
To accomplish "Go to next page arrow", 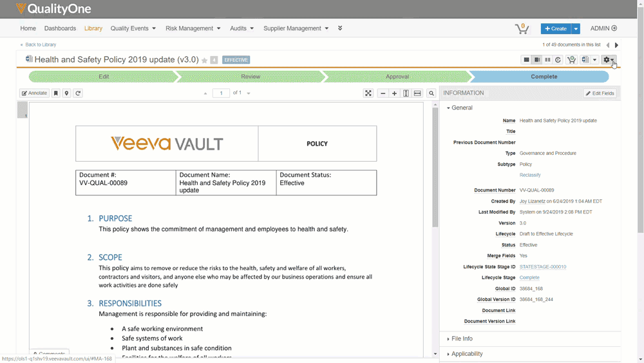I will 249,93.
